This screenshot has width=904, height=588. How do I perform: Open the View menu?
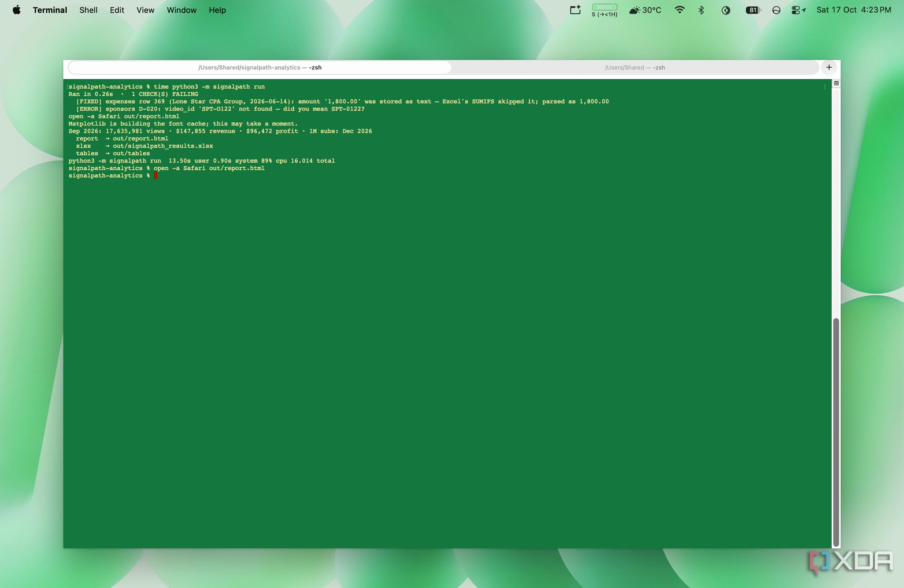point(145,10)
